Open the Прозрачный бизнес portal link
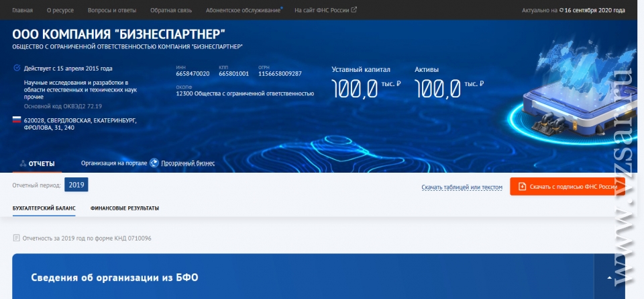The image size is (644, 299). click(188, 163)
